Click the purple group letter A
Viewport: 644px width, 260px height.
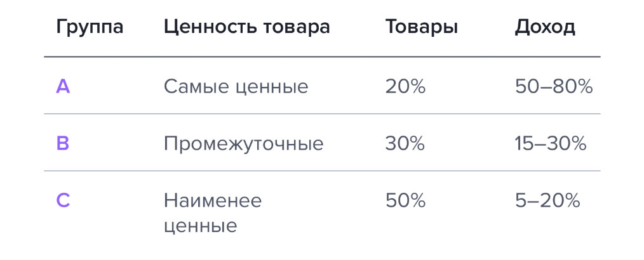(63, 86)
